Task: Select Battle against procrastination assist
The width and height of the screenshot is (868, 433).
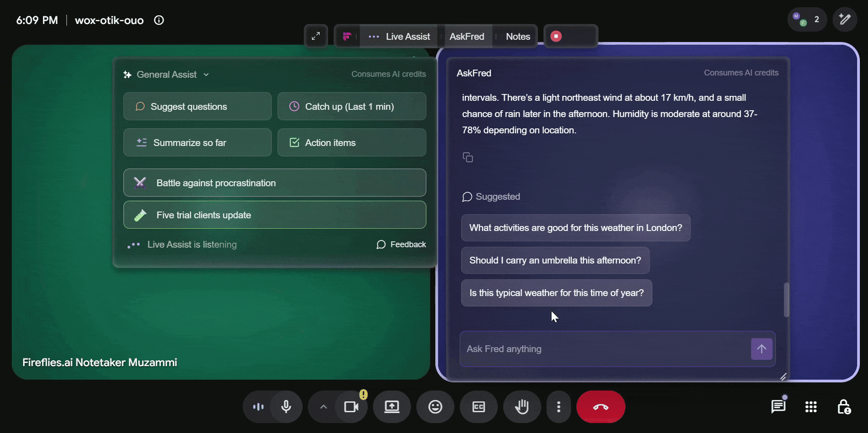Action: 275,183
